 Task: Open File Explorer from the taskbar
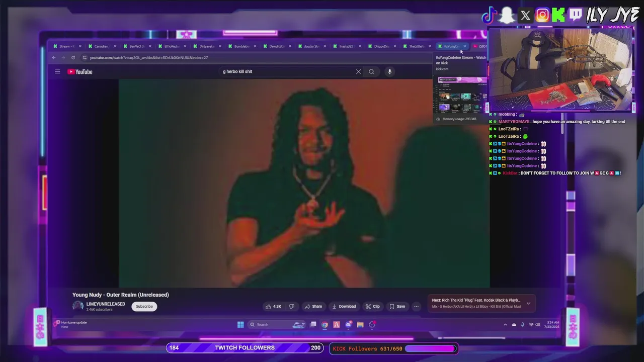coord(360,324)
